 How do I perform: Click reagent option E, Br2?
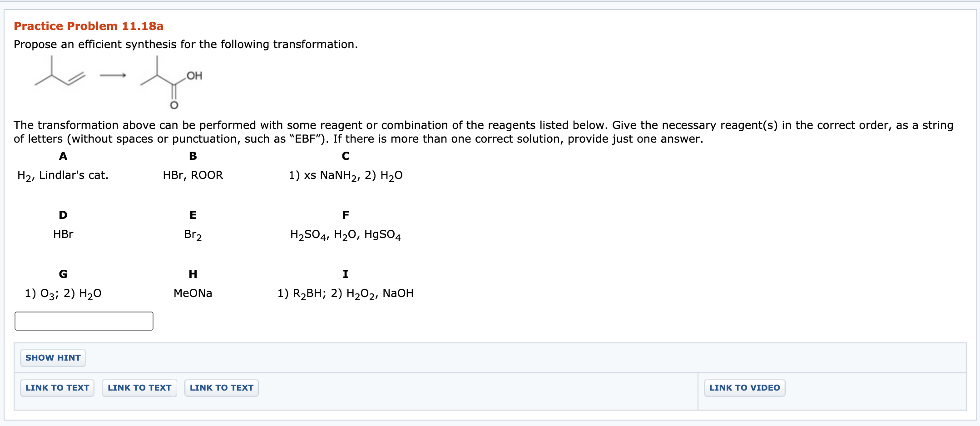click(192, 234)
